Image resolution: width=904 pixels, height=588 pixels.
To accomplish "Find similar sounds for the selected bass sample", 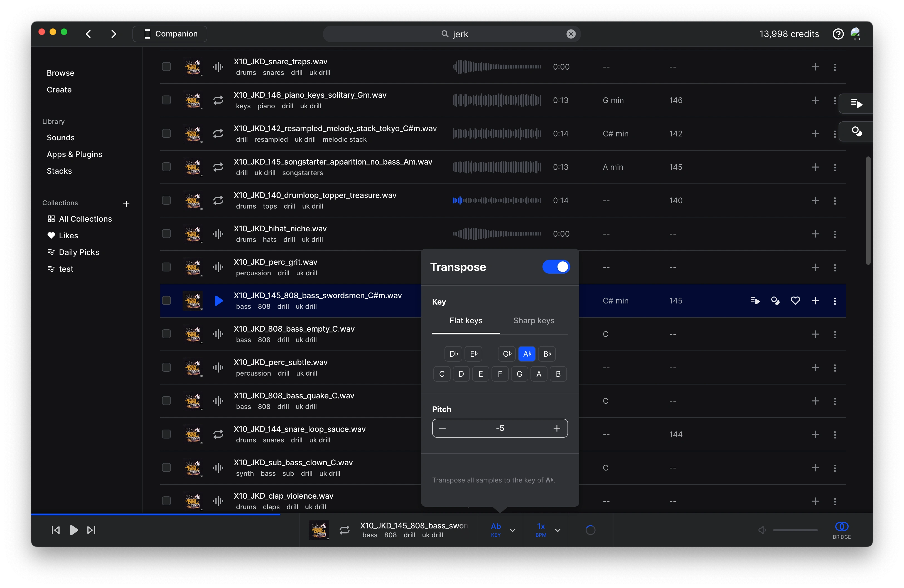I will 775,300.
